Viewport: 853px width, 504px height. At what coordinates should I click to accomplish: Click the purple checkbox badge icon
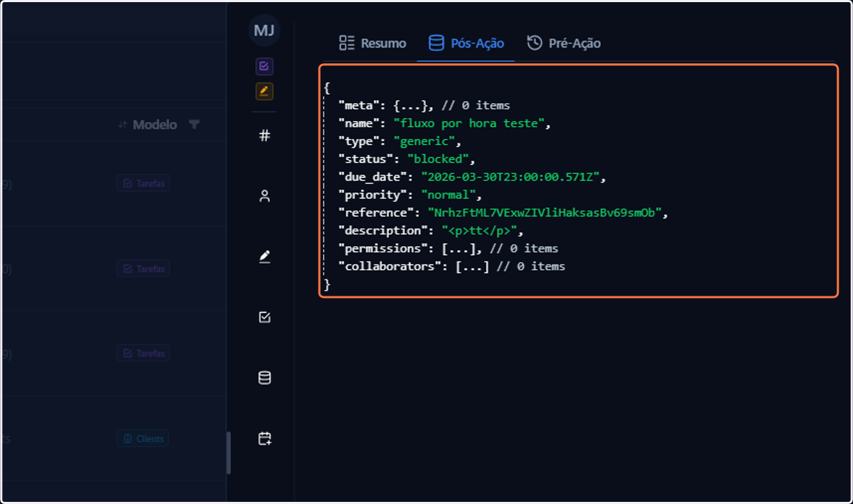pyautogui.click(x=264, y=66)
